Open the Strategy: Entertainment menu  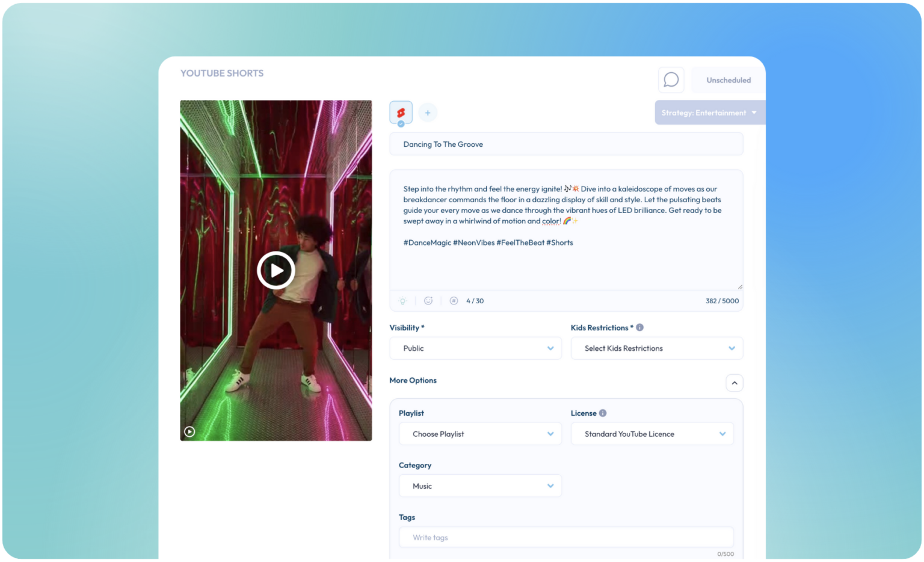tap(709, 112)
